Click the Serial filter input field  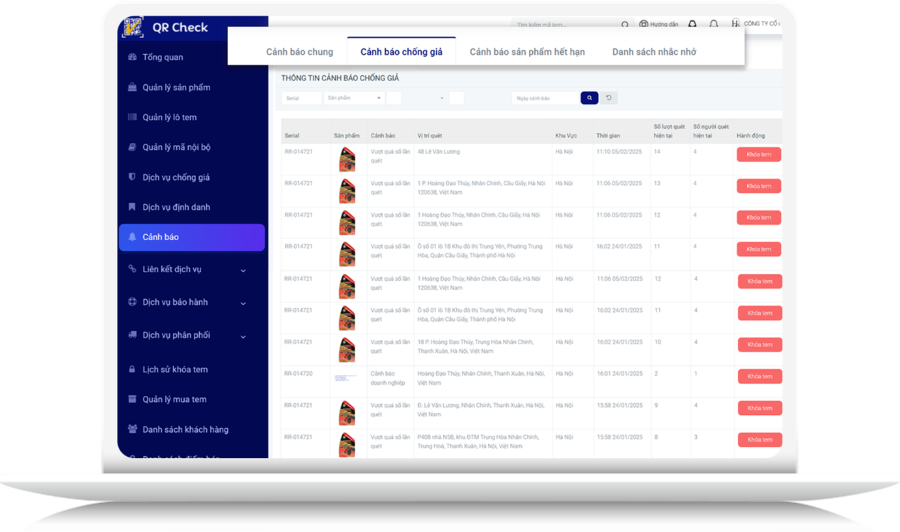pyautogui.click(x=302, y=98)
